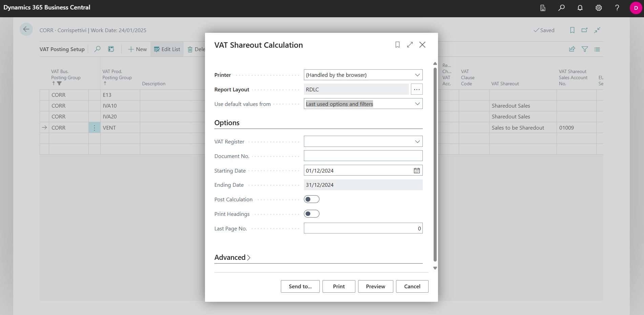Toggle Post Calculation switch
Screen dimensions: 644x315
coord(312,199)
